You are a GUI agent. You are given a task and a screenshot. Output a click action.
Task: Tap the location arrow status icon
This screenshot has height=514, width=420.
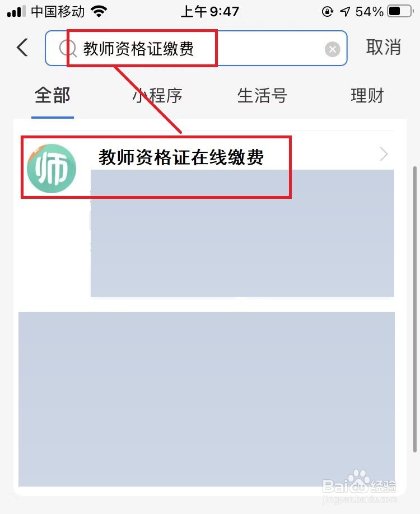point(344,12)
